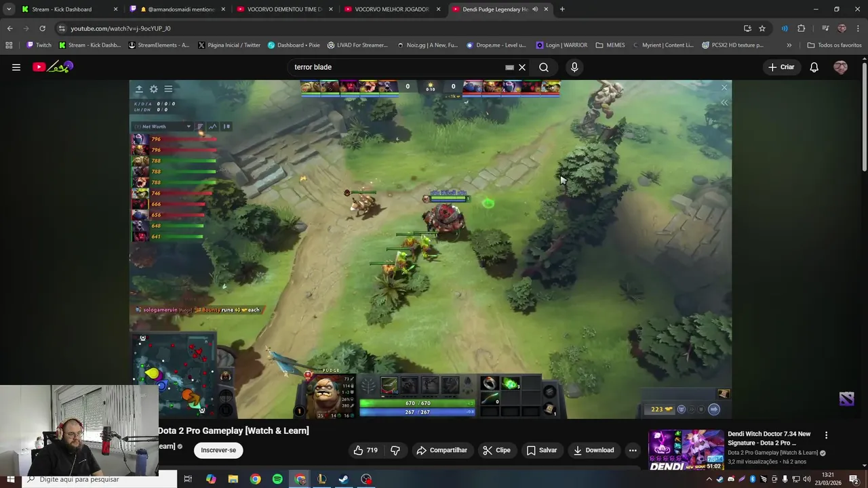This screenshot has height=488, width=868.
Task: Open the tab search dropdown arrow
Action: [x=8, y=9]
